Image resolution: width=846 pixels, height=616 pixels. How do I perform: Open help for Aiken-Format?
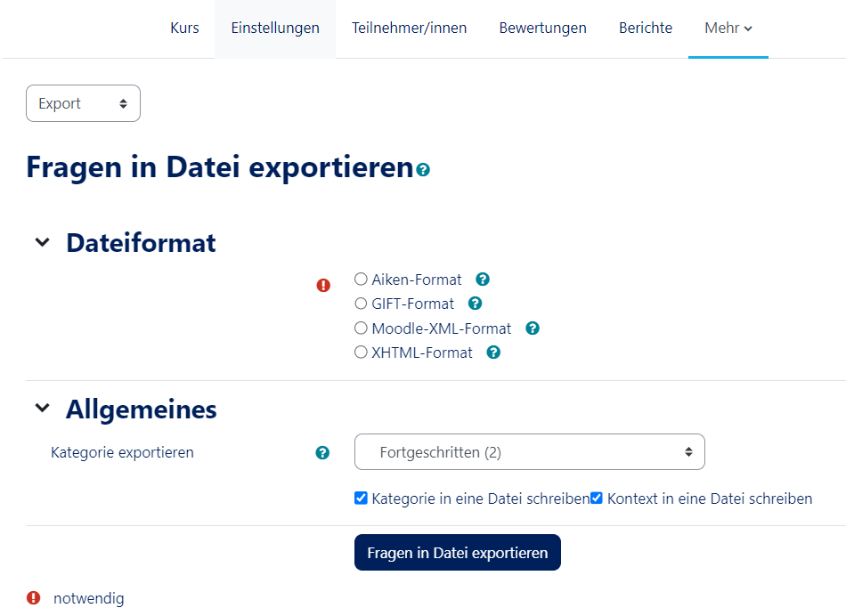[483, 280]
